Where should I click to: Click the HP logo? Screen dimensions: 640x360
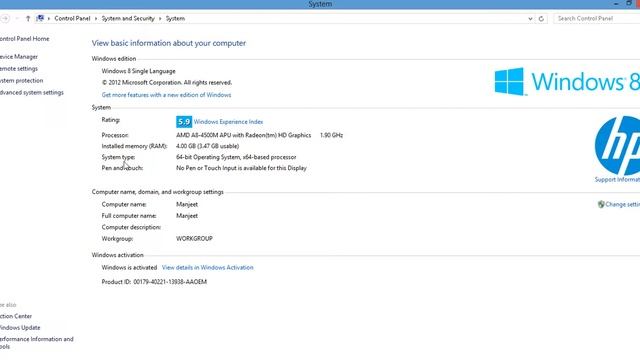(x=617, y=145)
